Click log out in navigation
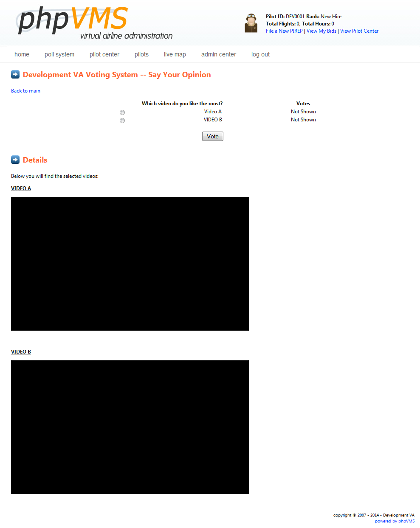 pyautogui.click(x=260, y=54)
